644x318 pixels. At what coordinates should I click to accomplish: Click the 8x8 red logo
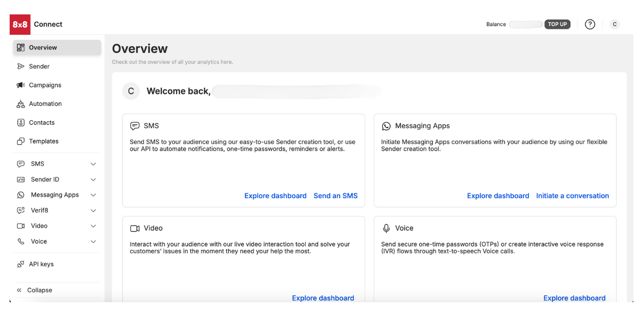(x=20, y=25)
